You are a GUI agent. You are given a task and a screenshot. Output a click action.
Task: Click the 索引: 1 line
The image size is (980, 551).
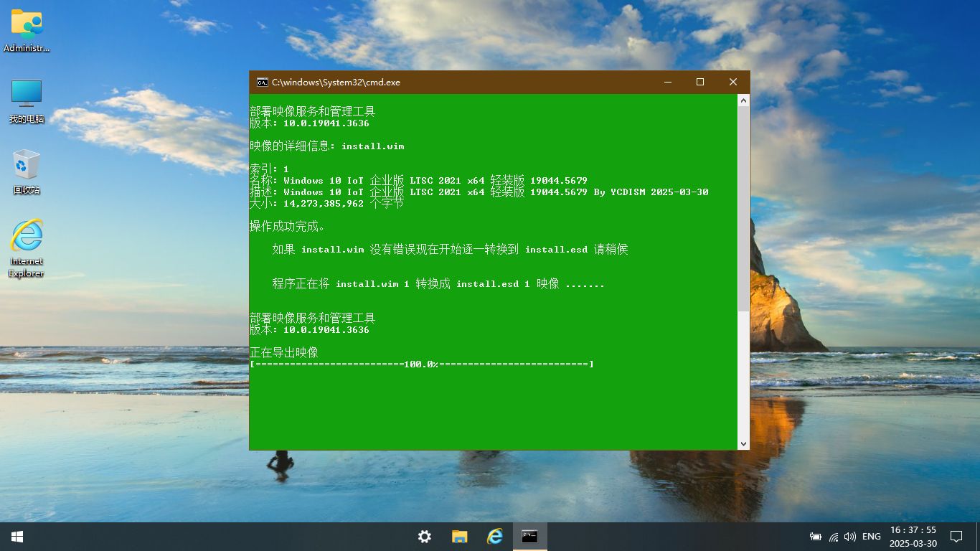pos(270,169)
